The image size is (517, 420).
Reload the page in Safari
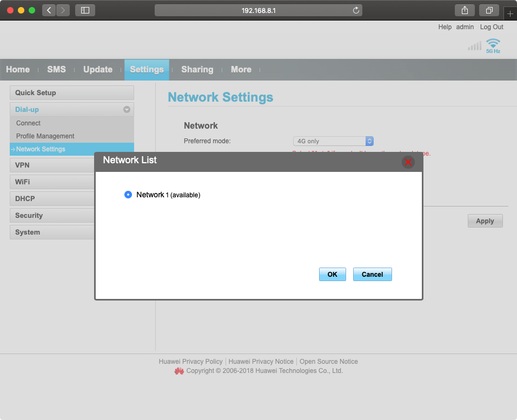(356, 10)
